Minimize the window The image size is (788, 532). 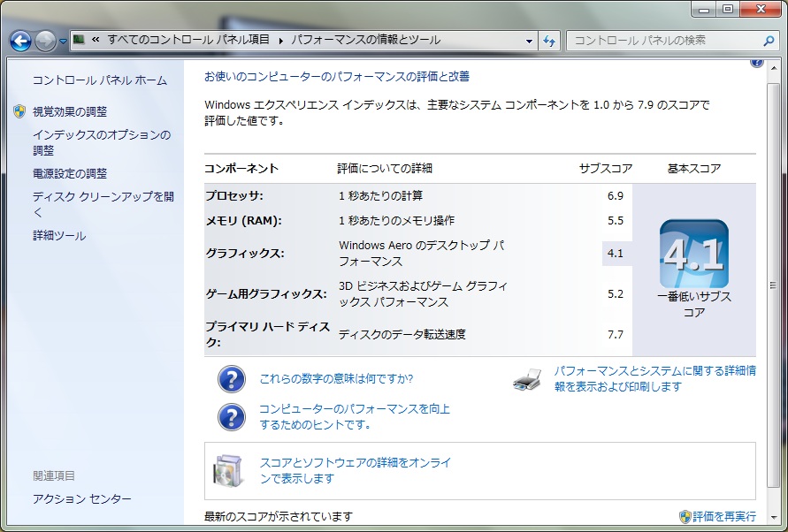704,9
